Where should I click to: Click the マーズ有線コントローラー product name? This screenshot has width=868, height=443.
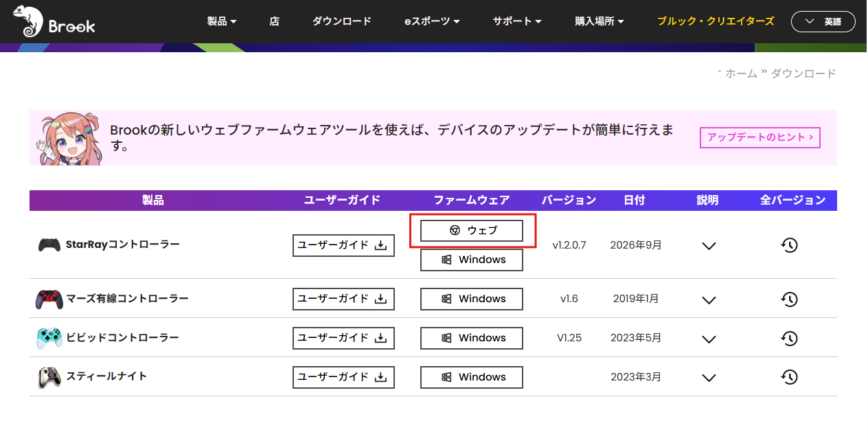click(x=128, y=299)
